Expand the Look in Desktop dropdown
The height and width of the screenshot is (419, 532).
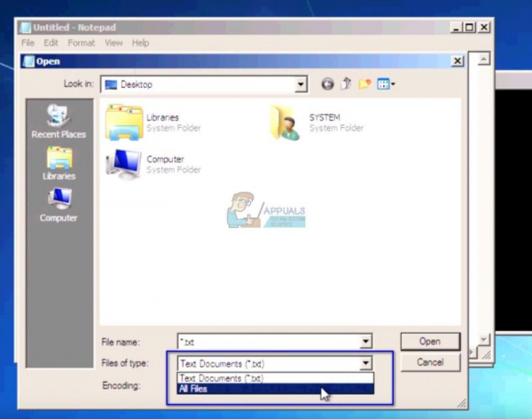click(301, 84)
